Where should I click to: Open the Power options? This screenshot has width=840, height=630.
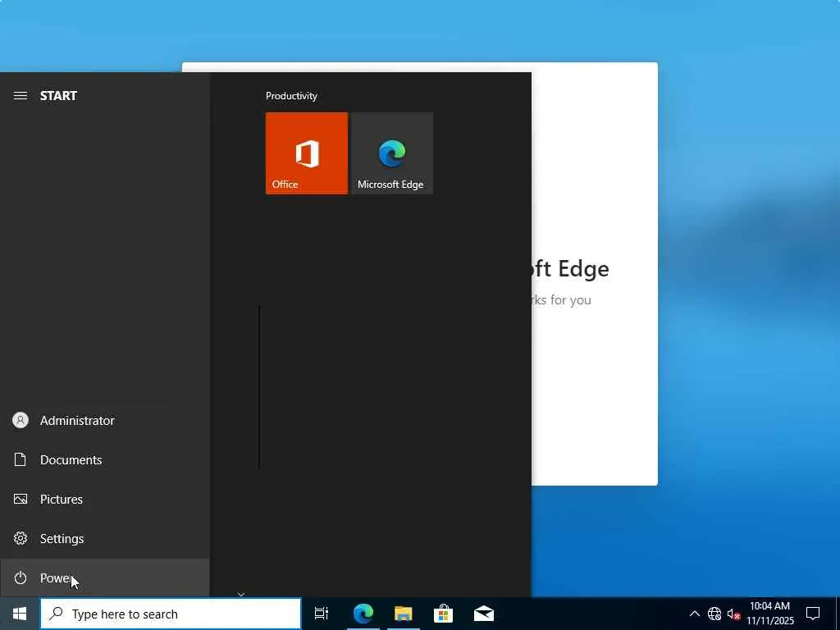pyautogui.click(x=105, y=578)
